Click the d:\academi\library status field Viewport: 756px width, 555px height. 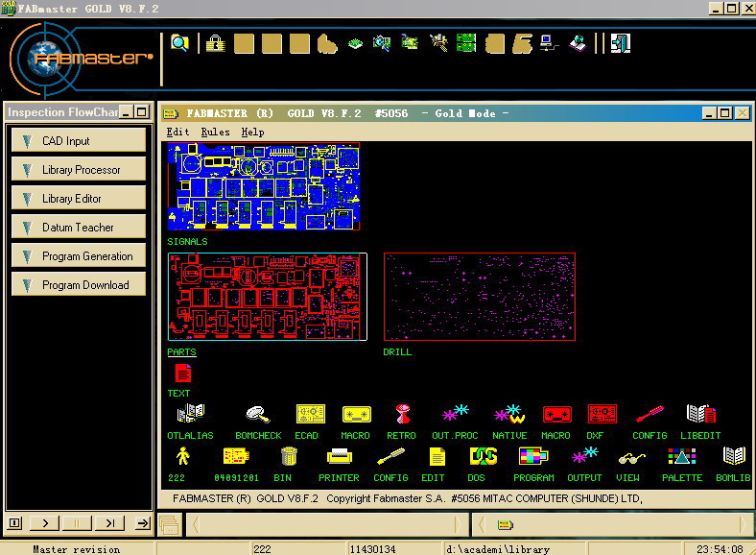514,548
